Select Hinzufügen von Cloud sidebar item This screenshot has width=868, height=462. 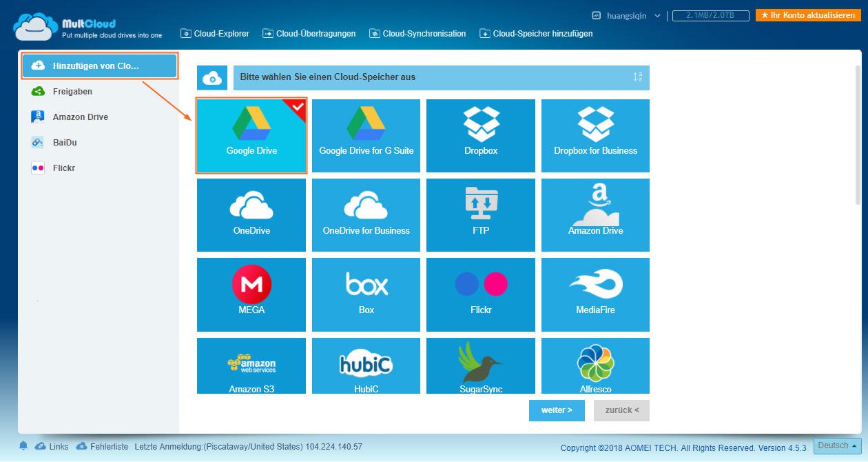(100, 66)
